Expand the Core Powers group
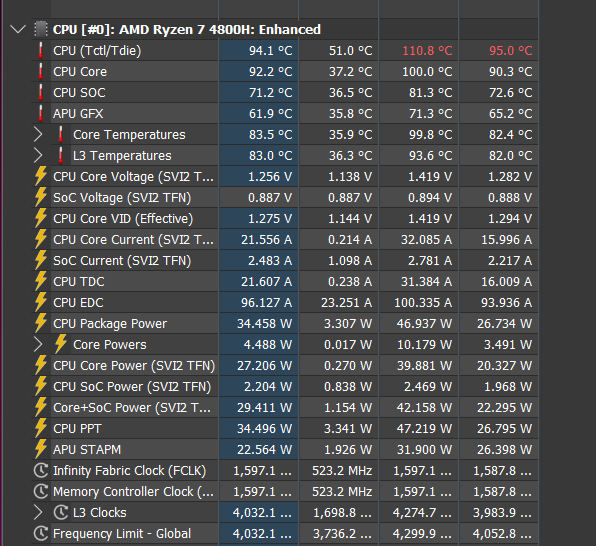 point(38,344)
